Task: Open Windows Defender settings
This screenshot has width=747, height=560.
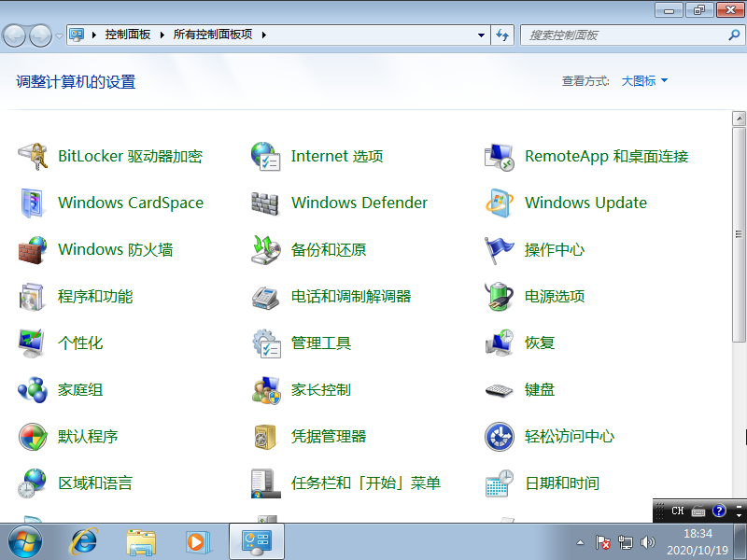Action: tap(359, 203)
